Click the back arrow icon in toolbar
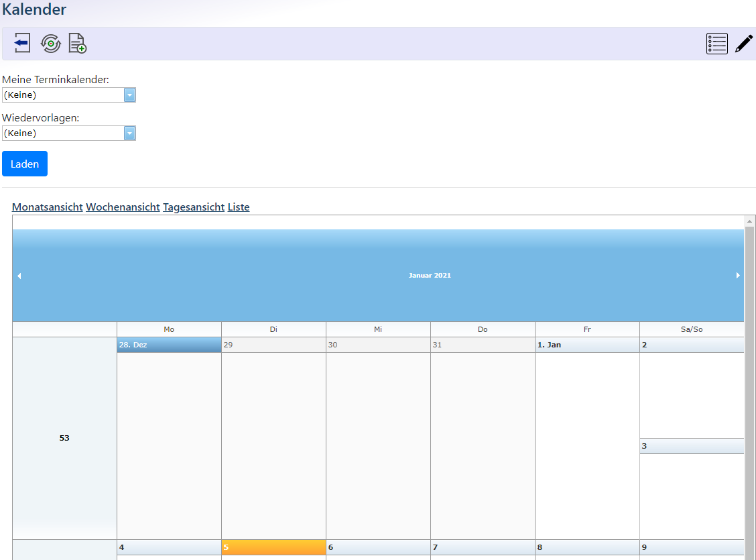756x560 pixels. click(x=22, y=43)
